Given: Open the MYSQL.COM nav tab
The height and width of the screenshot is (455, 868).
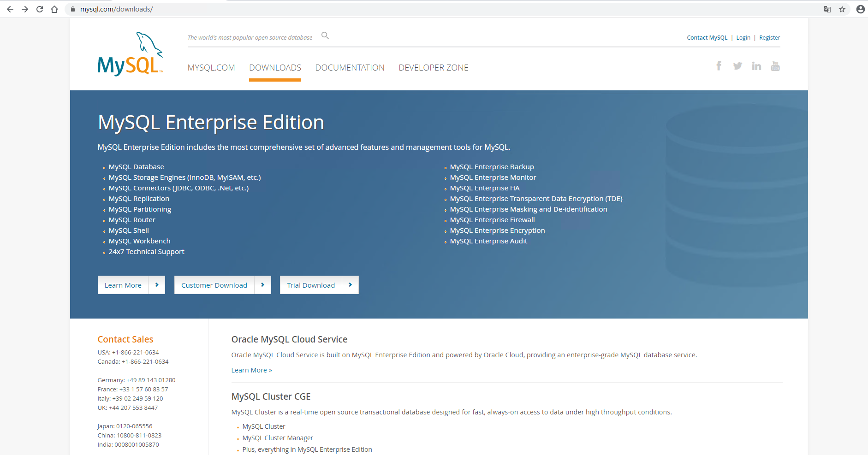Looking at the screenshot, I should (211, 68).
